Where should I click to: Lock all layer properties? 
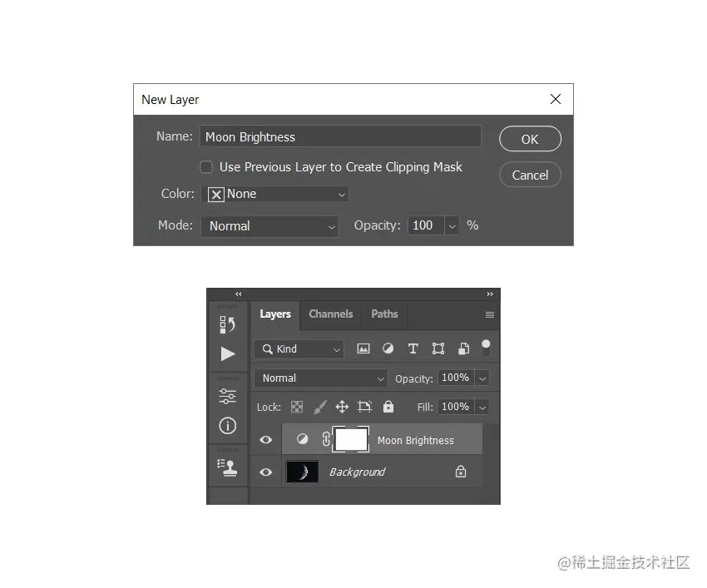(387, 407)
